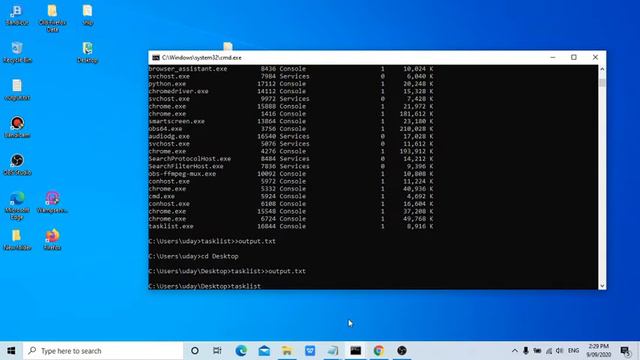Image resolution: width=640 pixels, height=360 pixels.
Task: Select the Microsoft Edge desktop shortcut
Action: point(17,205)
